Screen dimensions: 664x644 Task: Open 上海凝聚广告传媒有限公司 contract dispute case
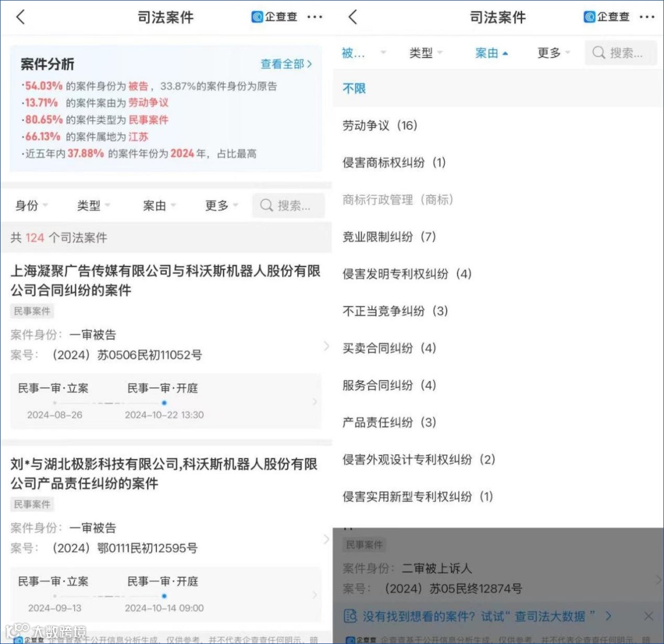click(x=165, y=280)
